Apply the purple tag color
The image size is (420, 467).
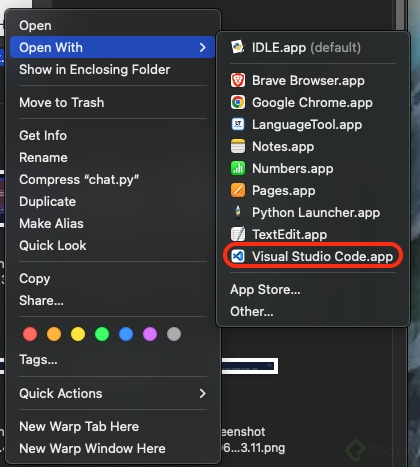(150, 334)
